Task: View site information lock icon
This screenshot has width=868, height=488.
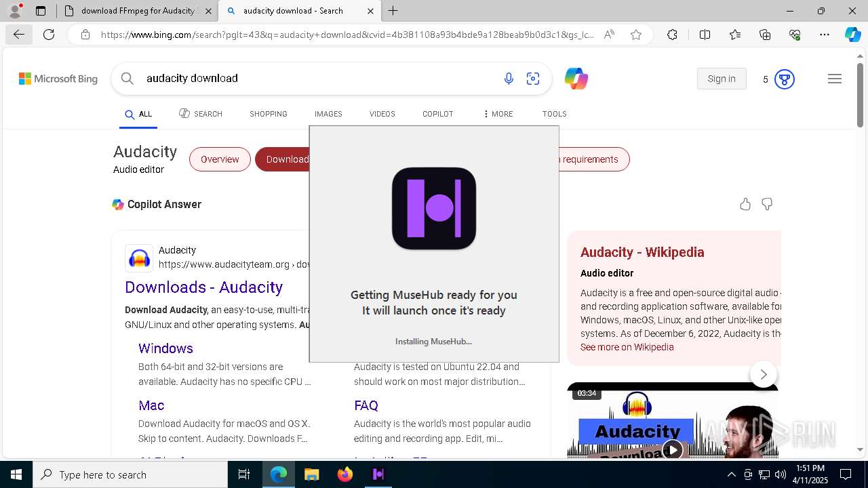Action: (85, 35)
